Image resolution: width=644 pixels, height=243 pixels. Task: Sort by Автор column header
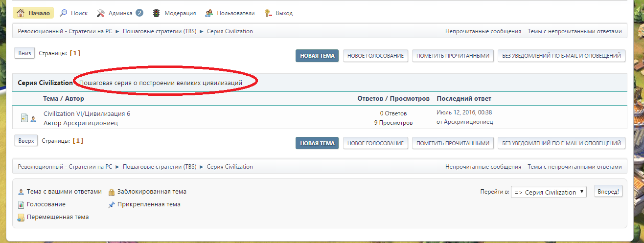pos(75,99)
